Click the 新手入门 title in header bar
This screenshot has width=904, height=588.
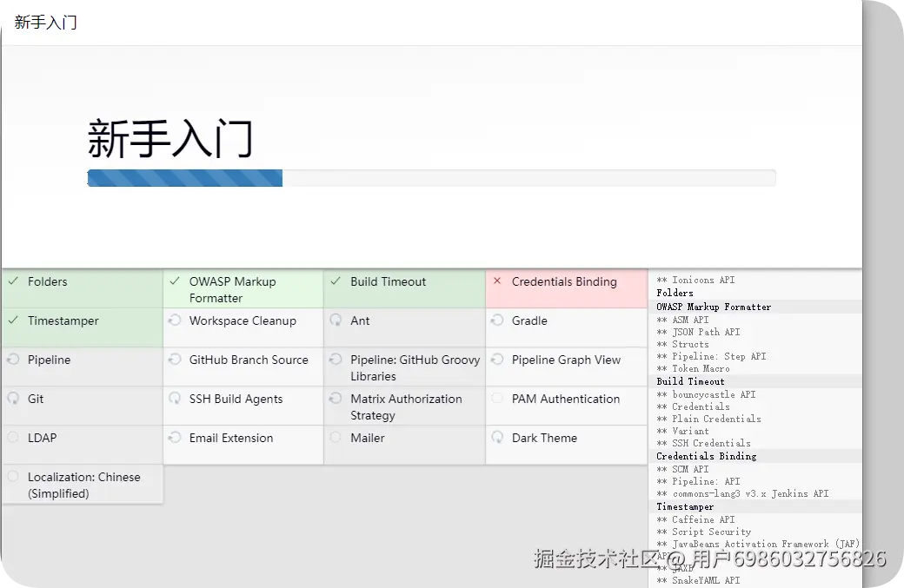pos(45,23)
